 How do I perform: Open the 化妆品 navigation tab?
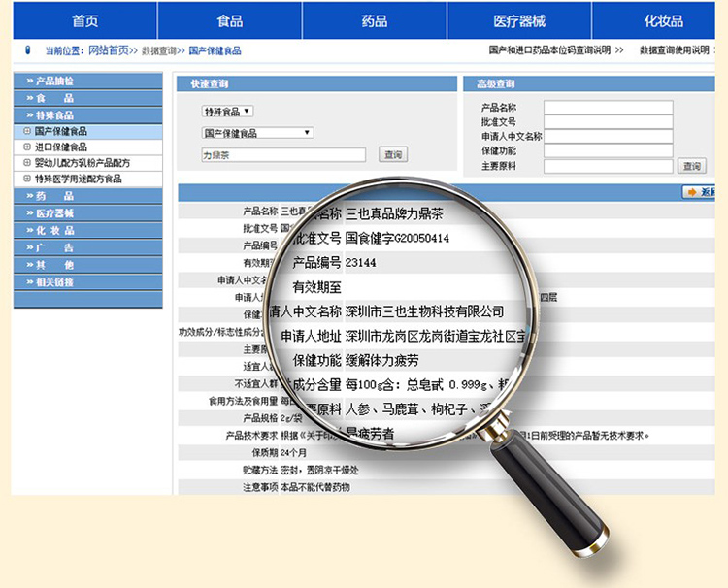[653, 21]
